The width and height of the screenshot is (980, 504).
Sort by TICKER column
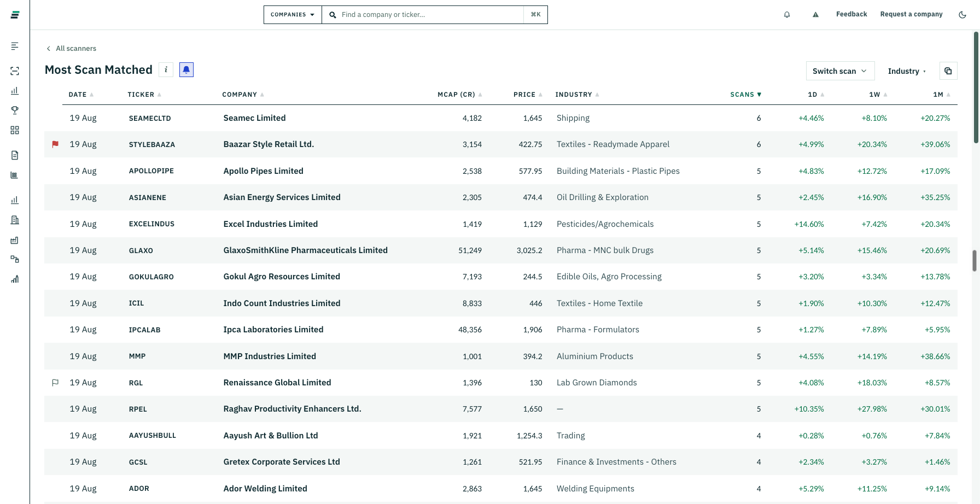point(144,95)
